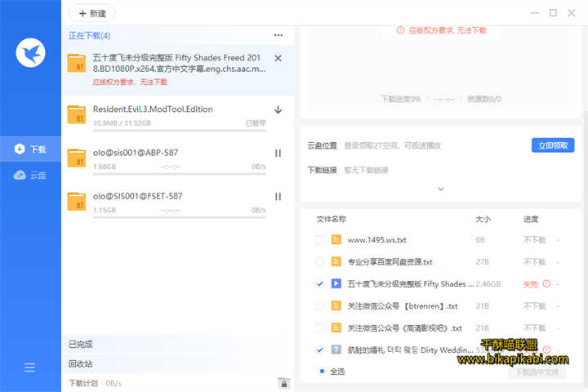Toggle the 全选 select-all checkbox
588x392 pixels.
coord(322,371)
